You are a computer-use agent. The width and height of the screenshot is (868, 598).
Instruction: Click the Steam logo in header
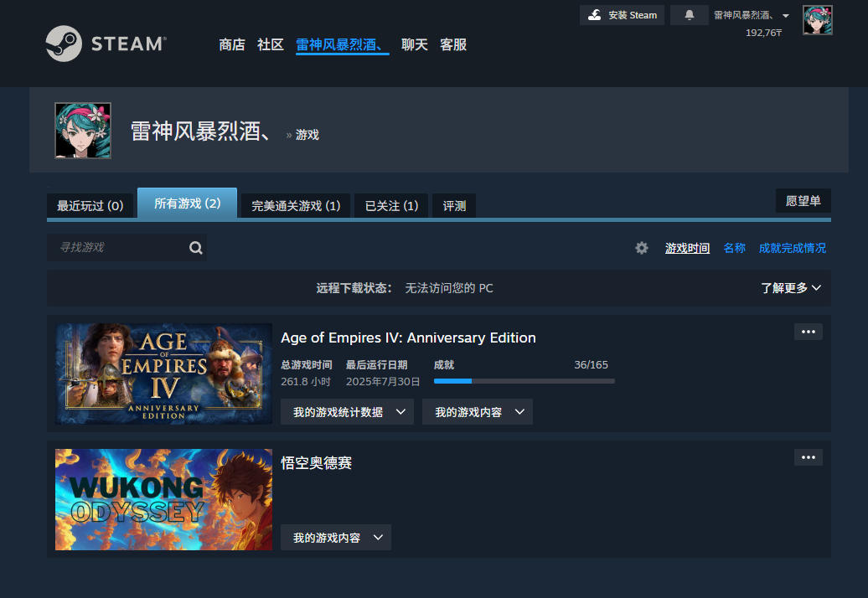pyautogui.click(x=106, y=44)
